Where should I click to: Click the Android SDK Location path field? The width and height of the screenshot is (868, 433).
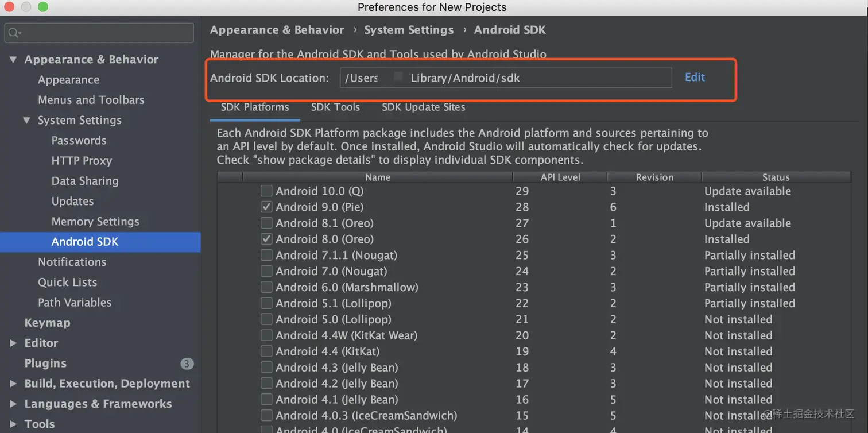point(506,78)
